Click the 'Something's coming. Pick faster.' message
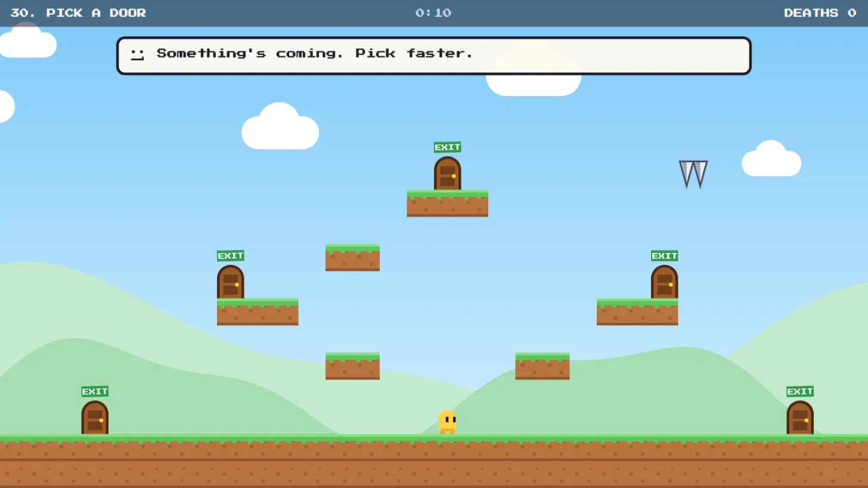Image resolution: width=868 pixels, height=488 pixels. tap(315, 53)
